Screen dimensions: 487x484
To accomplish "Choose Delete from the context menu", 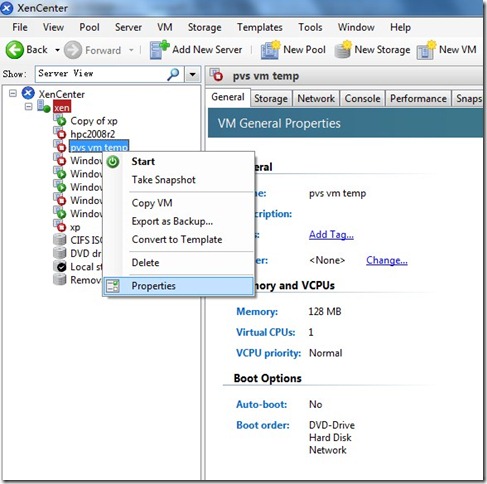I will click(178, 263).
